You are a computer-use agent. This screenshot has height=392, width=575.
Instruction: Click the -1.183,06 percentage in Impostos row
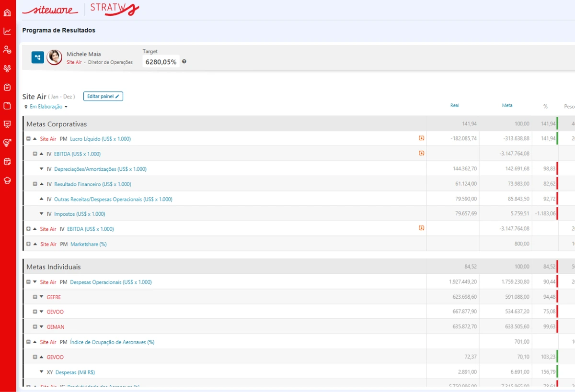tap(545, 214)
